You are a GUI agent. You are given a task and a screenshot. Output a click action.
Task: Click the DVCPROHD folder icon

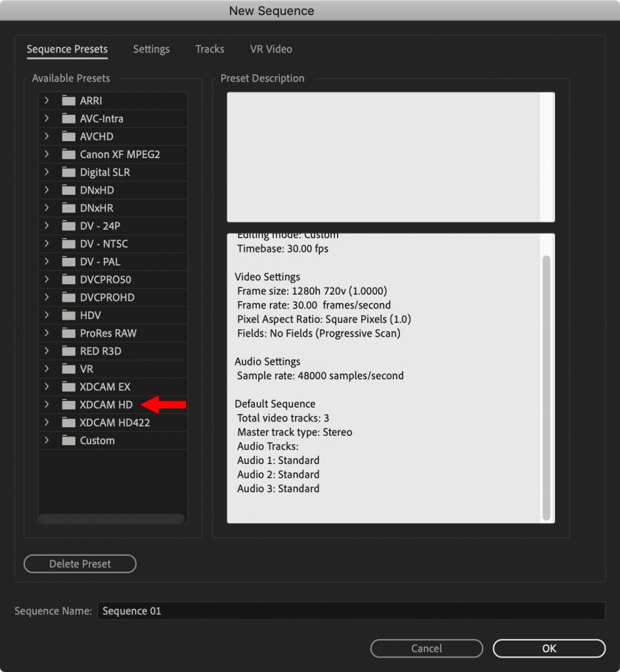[x=68, y=297]
